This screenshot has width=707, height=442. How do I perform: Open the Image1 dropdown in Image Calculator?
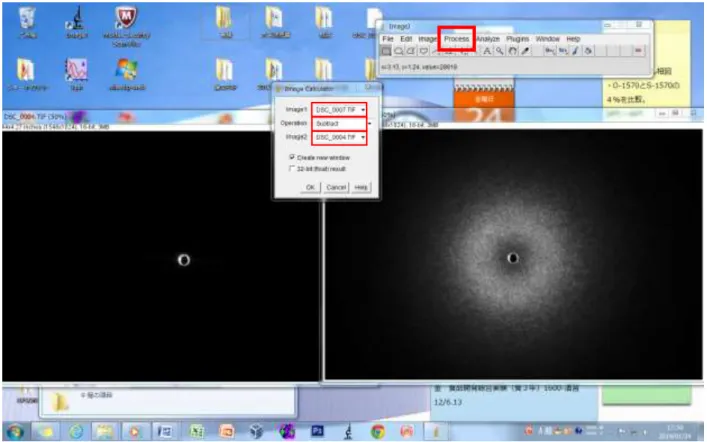coord(339,110)
